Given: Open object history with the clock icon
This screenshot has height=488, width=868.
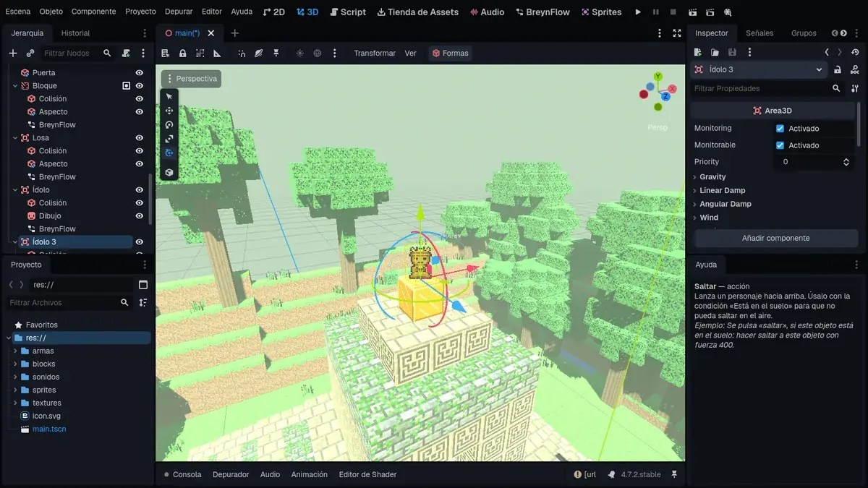Looking at the screenshot, I should pyautogui.click(x=856, y=52).
